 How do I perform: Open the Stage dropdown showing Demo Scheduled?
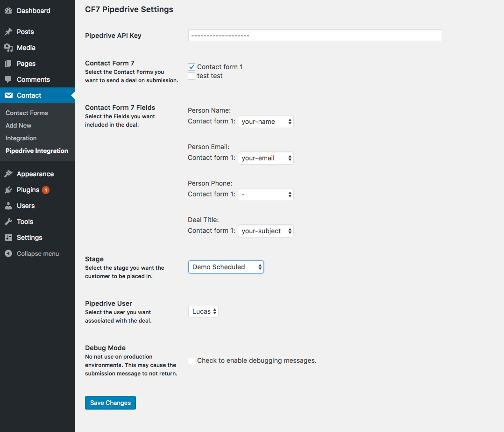click(226, 267)
